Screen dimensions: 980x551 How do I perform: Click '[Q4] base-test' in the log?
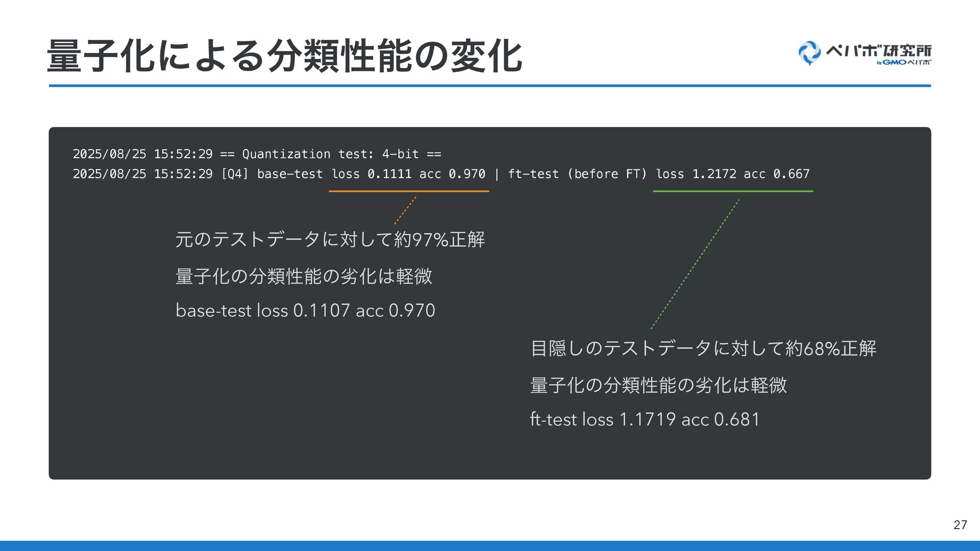pyautogui.click(x=272, y=174)
